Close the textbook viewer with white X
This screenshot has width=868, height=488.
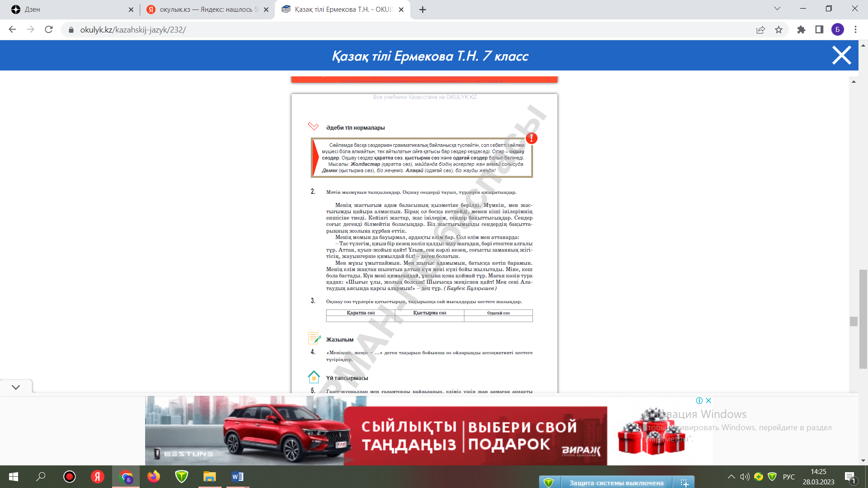(x=841, y=56)
